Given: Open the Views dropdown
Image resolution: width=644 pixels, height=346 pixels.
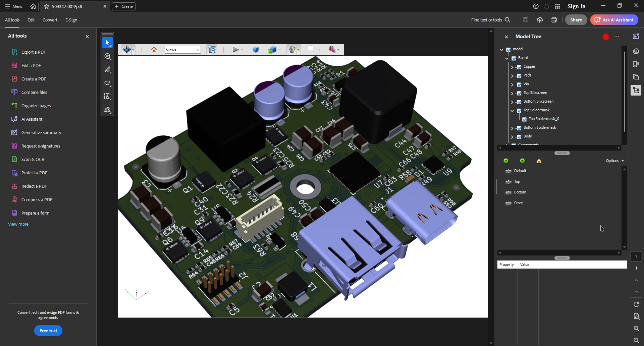Looking at the screenshot, I should tap(182, 50).
